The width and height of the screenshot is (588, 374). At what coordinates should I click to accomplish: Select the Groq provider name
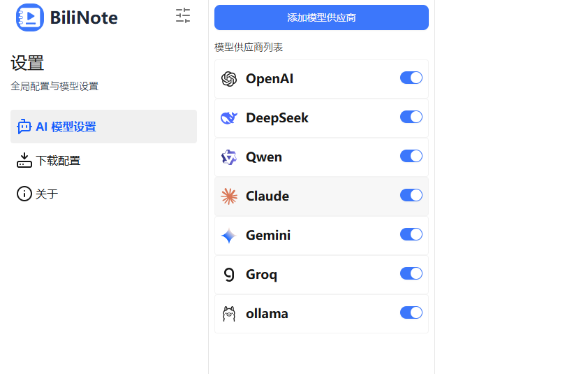pos(261,275)
